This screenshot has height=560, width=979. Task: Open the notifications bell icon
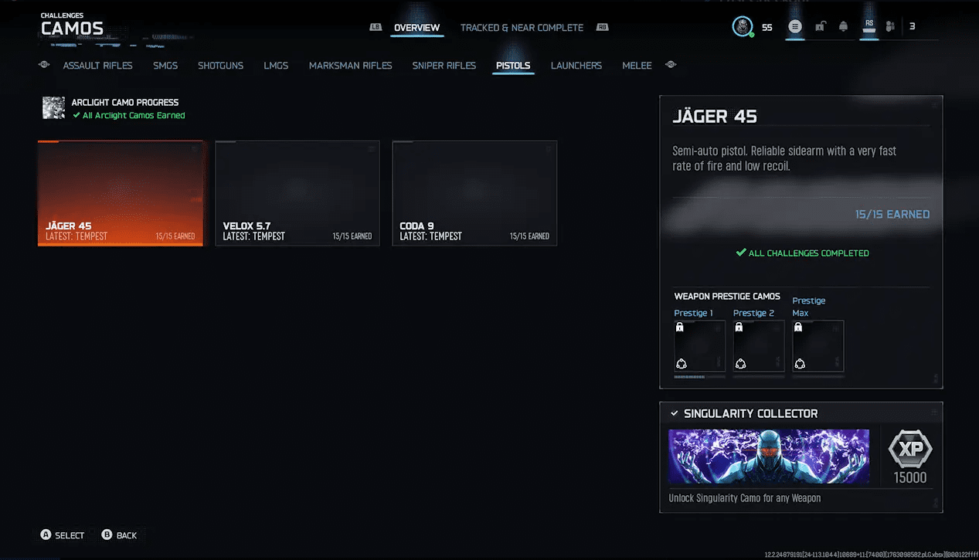tap(844, 27)
